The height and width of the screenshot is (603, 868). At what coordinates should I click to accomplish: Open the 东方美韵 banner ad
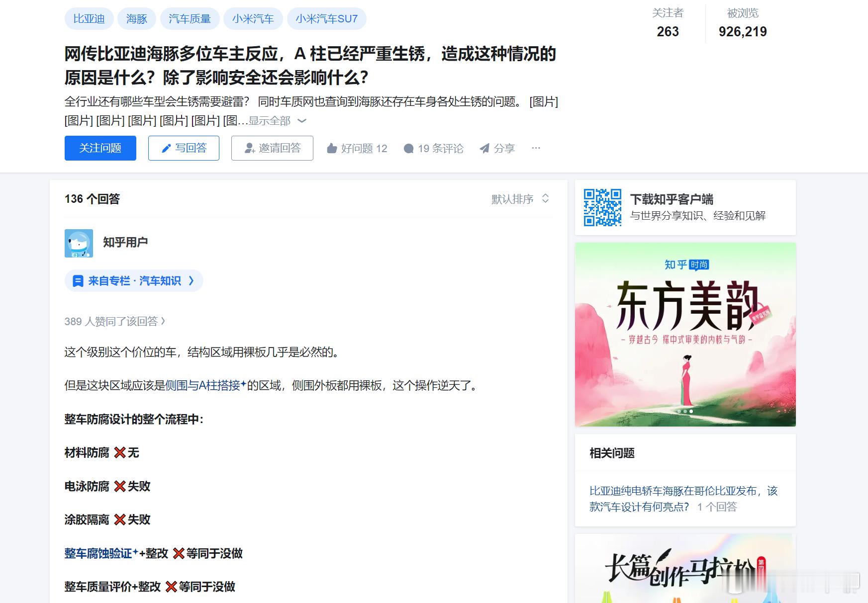click(x=685, y=335)
